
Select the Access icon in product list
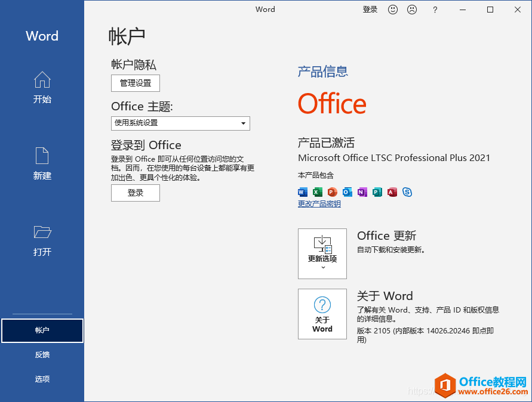click(x=392, y=192)
